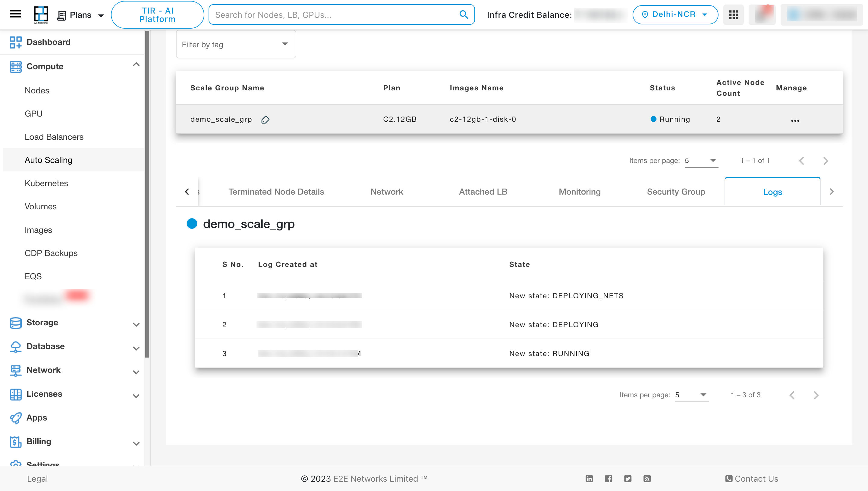Expand the Licenses section chevron
868x491 pixels.
136,396
